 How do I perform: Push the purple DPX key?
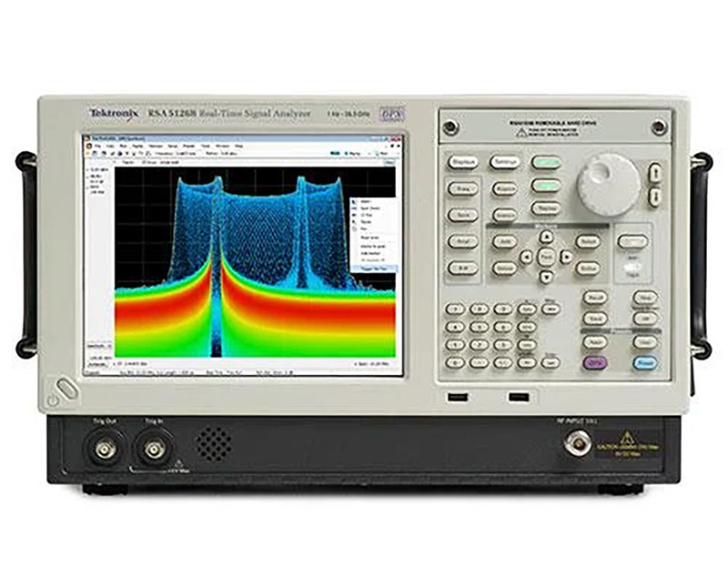point(595,363)
